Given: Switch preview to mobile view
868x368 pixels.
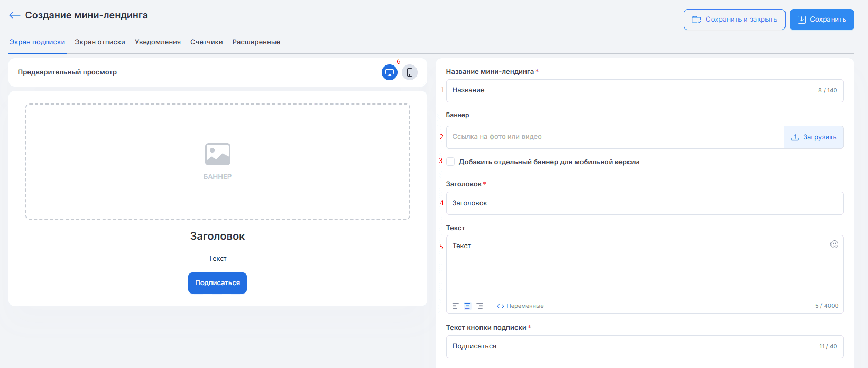Looking at the screenshot, I should point(410,72).
